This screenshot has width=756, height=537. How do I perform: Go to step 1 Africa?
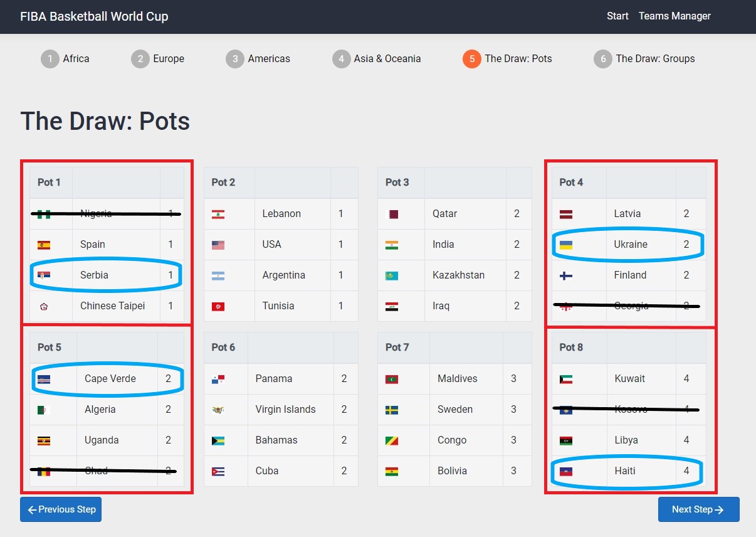tap(65, 59)
